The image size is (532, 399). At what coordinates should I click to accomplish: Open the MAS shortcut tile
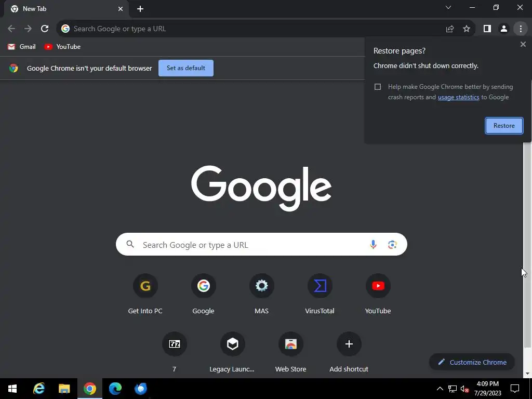[x=262, y=294]
